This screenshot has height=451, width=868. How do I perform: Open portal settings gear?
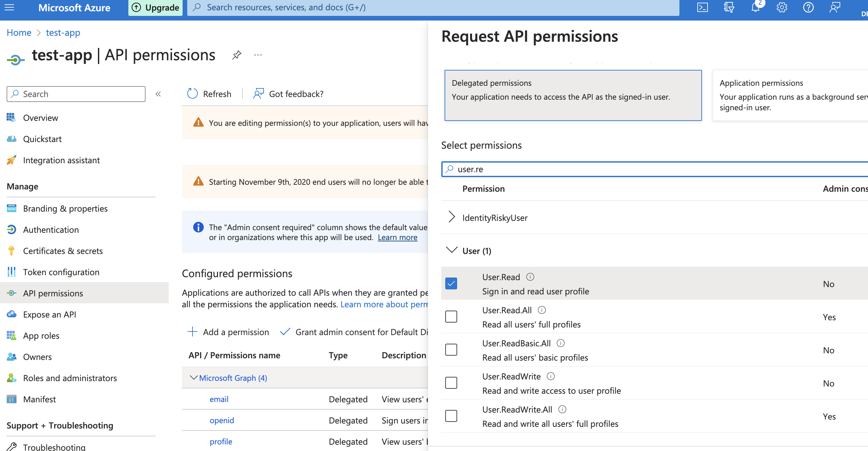(782, 7)
